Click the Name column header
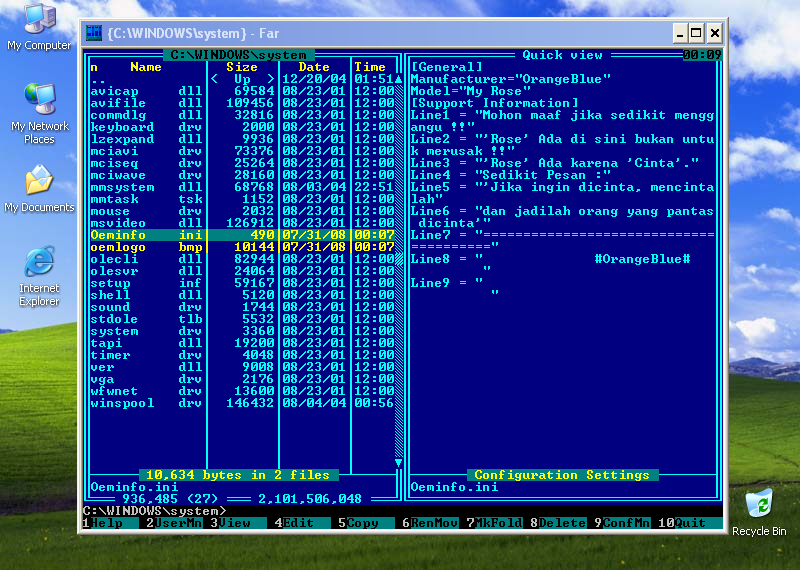Viewport: 800px width, 570px height. 146,67
